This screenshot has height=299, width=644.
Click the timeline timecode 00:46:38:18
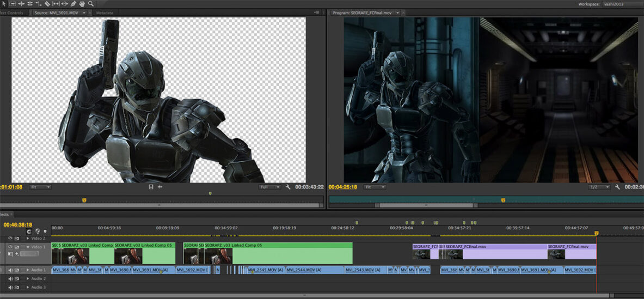[17, 225]
